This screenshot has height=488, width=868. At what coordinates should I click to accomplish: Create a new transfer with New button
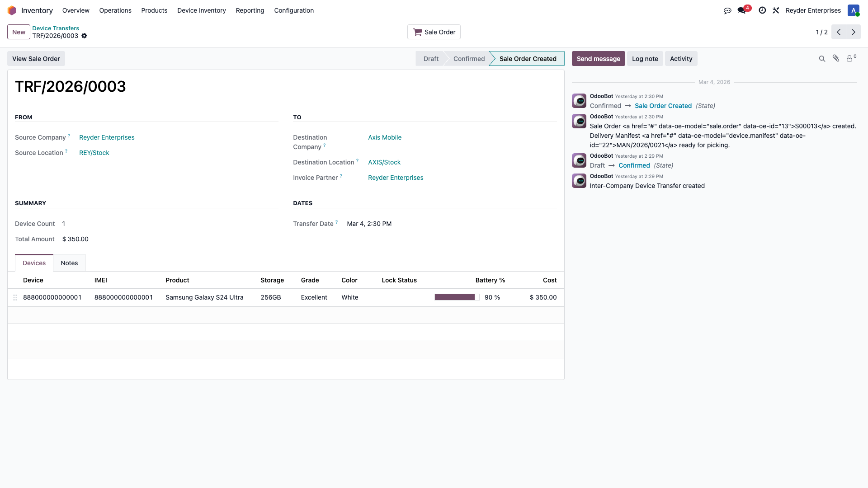(x=19, y=32)
